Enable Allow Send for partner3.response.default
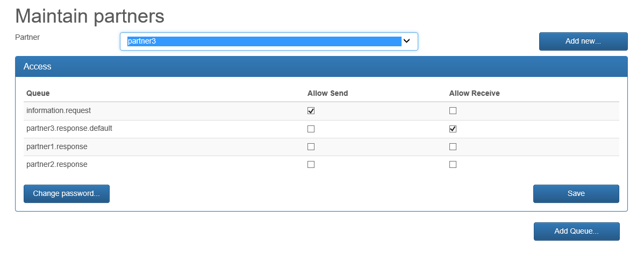Screen dimensions: 644x267 (x=311, y=129)
